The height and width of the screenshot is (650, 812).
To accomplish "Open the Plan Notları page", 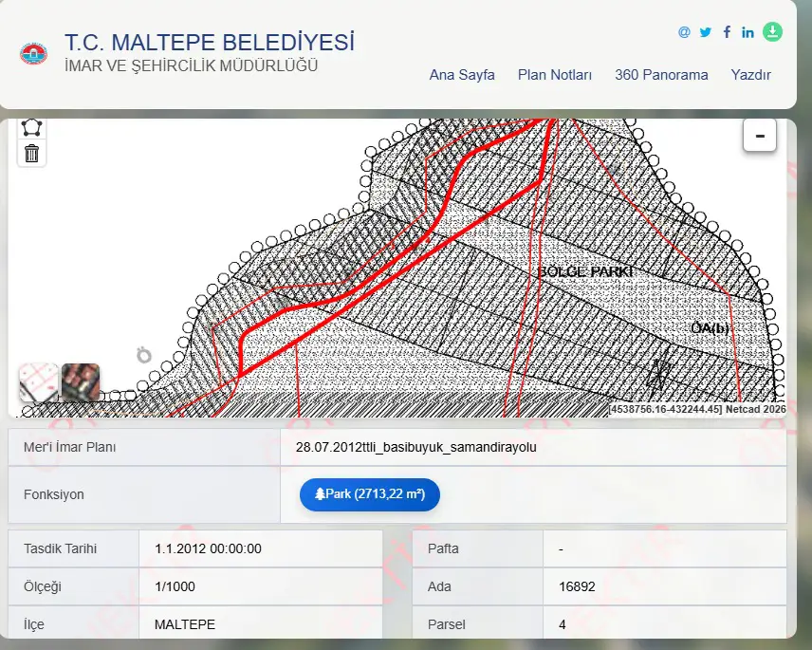I will coord(555,75).
